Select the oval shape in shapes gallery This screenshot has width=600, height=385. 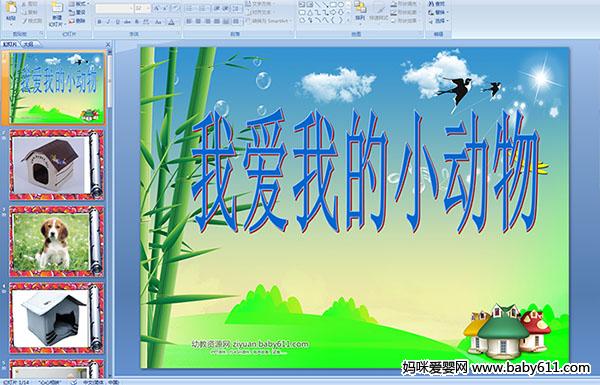pyautogui.click(x=341, y=4)
